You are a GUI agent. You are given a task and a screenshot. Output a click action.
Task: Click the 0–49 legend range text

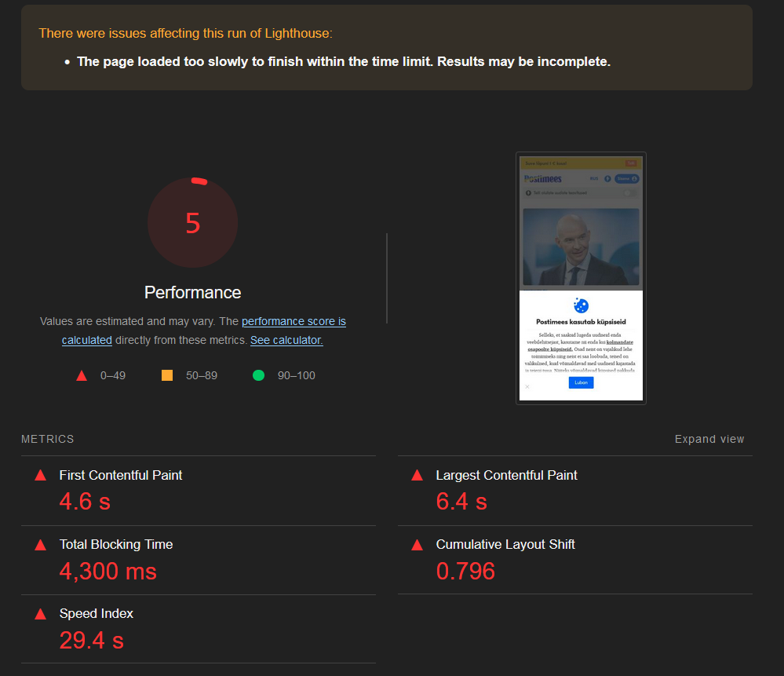click(x=113, y=375)
